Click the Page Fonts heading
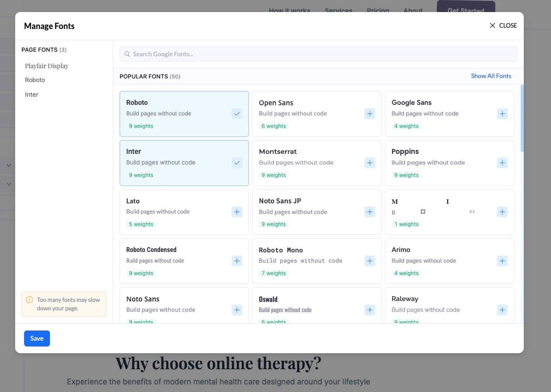This screenshot has height=392, width=551. pos(44,50)
